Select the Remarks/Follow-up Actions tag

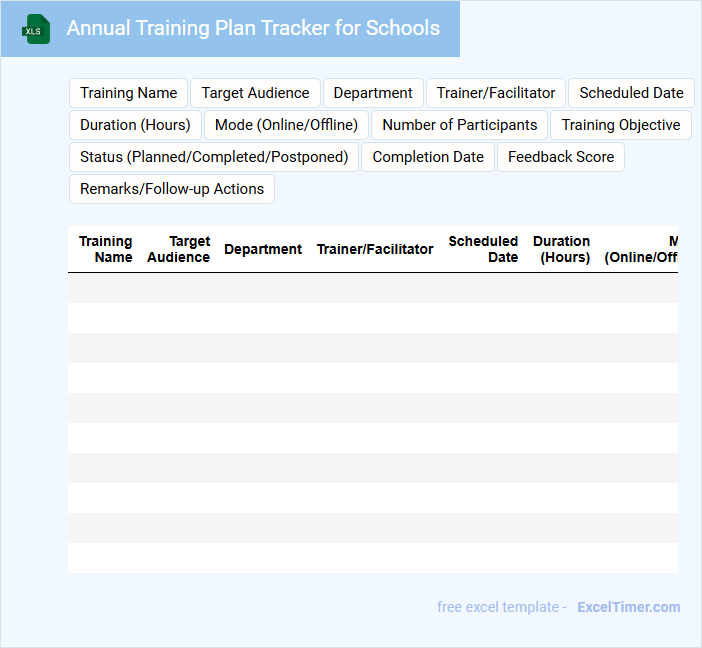point(172,189)
